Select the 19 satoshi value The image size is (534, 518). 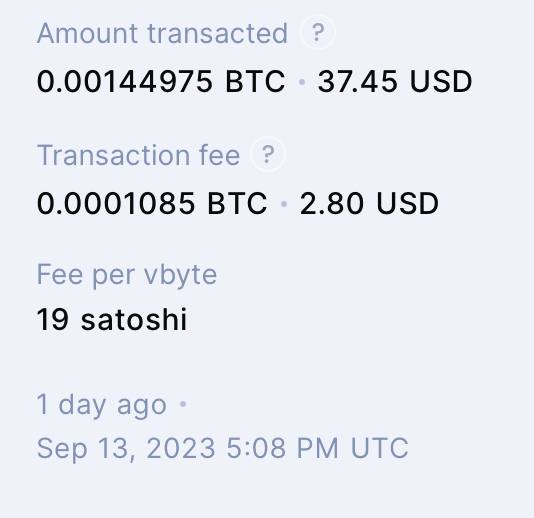coord(112,319)
